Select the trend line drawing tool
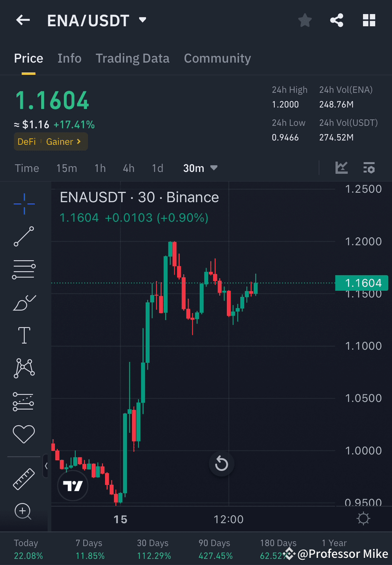 pos(24,236)
